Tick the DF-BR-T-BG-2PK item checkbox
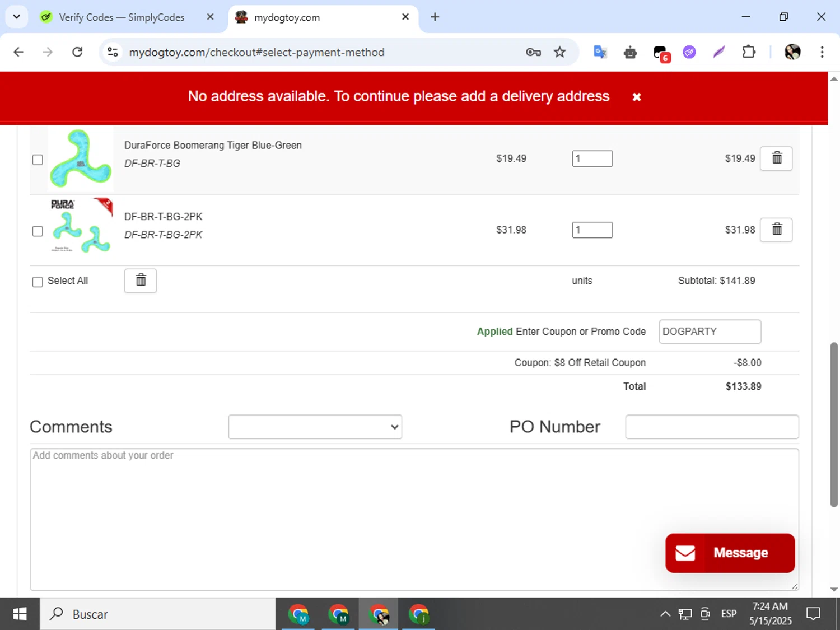The image size is (840, 630). 38,231
